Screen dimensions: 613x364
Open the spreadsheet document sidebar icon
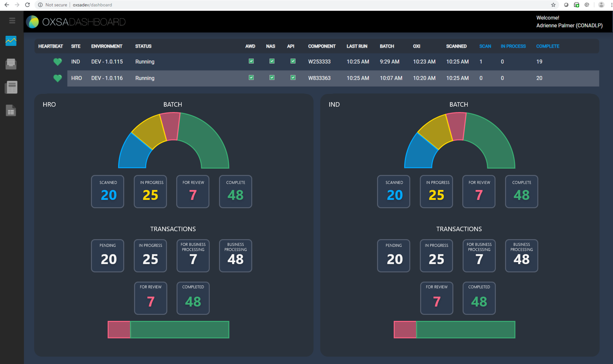click(x=11, y=110)
